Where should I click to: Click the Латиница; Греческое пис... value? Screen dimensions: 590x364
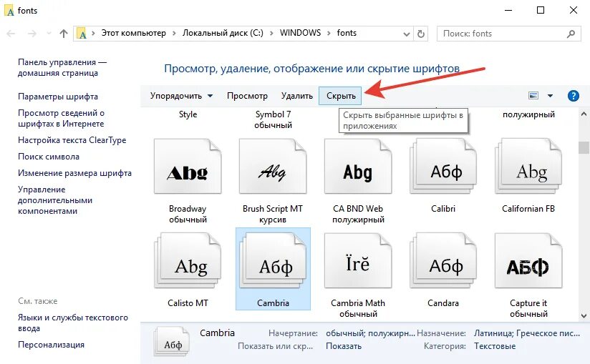[527, 333]
